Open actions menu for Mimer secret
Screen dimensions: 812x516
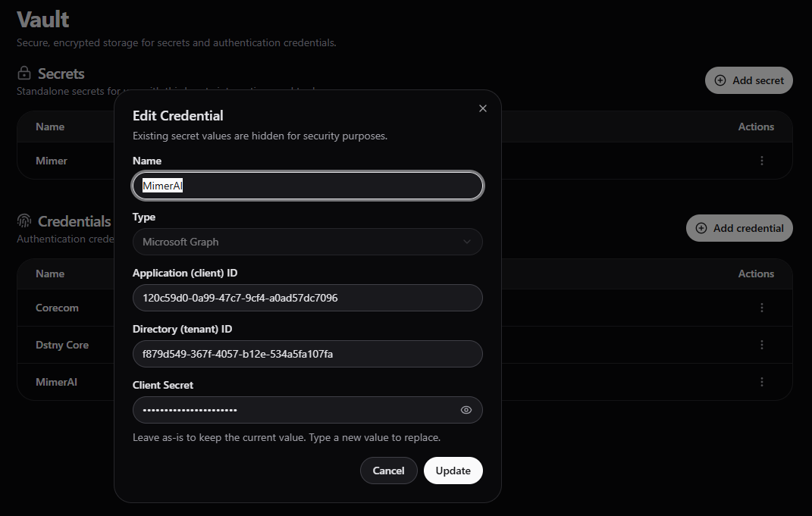coord(761,161)
